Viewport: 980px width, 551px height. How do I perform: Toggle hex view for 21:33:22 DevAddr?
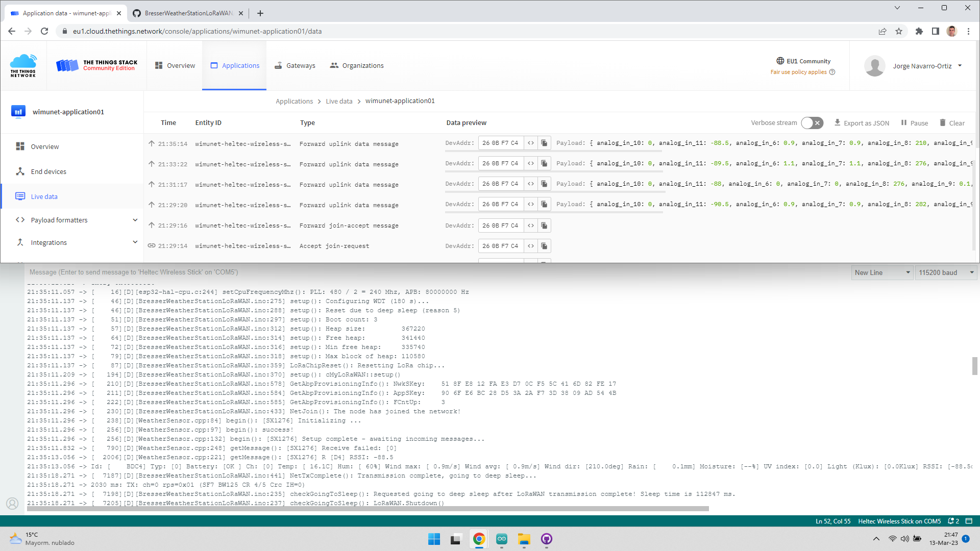[531, 163]
